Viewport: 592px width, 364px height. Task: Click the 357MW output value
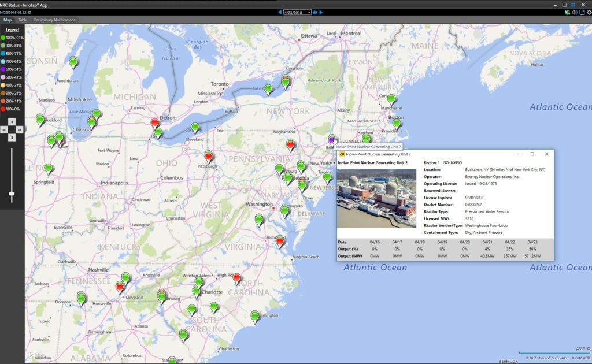coord(510,256)
